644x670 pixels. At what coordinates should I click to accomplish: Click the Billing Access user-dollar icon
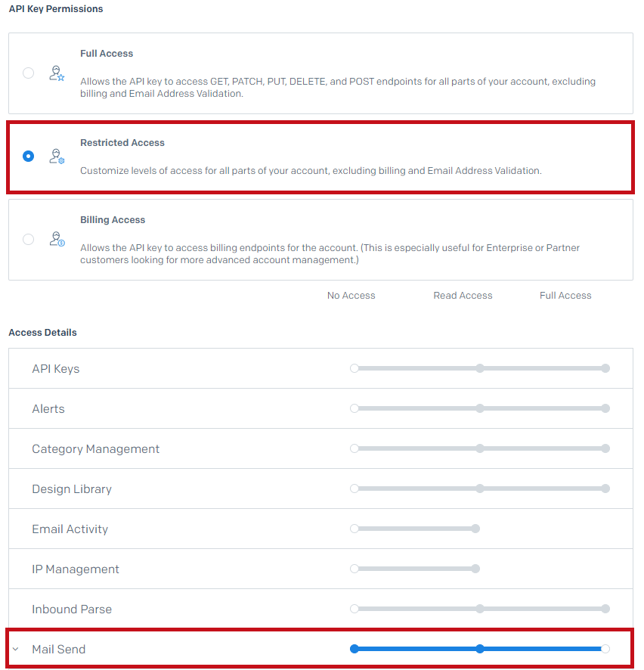(57, 239)
